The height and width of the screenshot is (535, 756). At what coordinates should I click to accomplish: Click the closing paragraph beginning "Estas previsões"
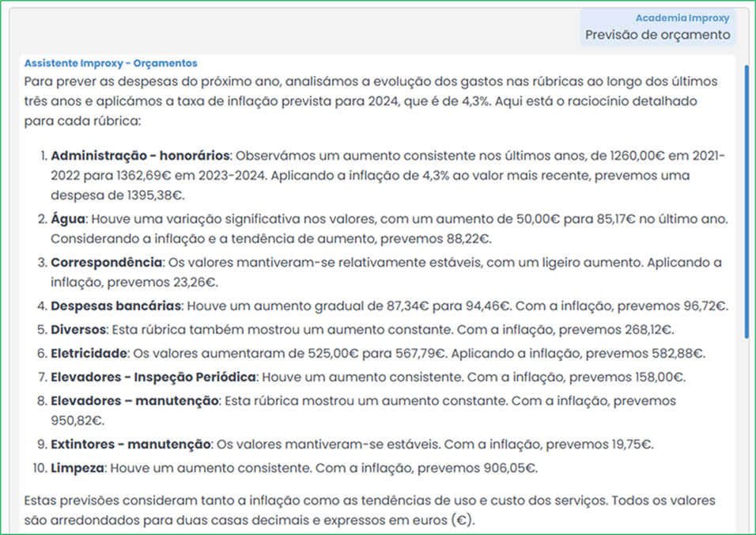point(369,510)
